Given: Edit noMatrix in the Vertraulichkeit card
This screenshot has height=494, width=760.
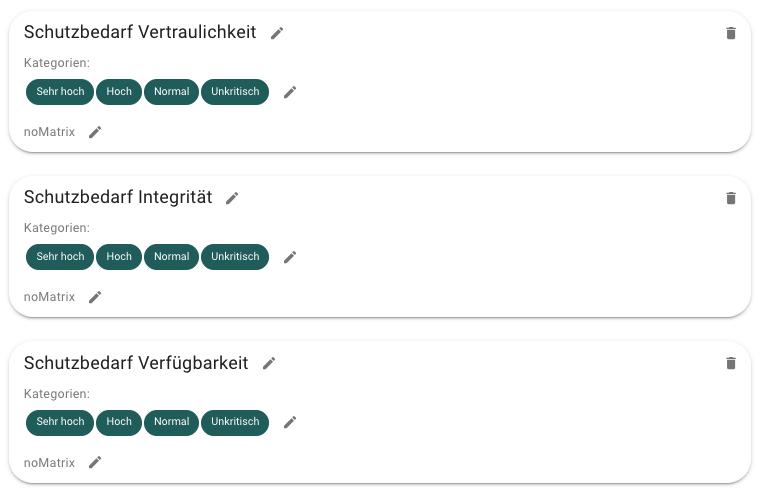Looking at the screenshot, I should [95, 132].
